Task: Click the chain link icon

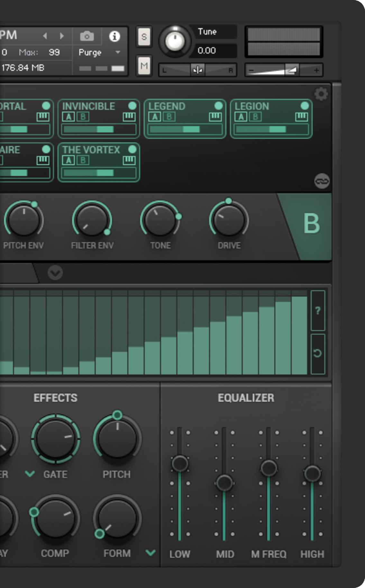Action: 322,181
